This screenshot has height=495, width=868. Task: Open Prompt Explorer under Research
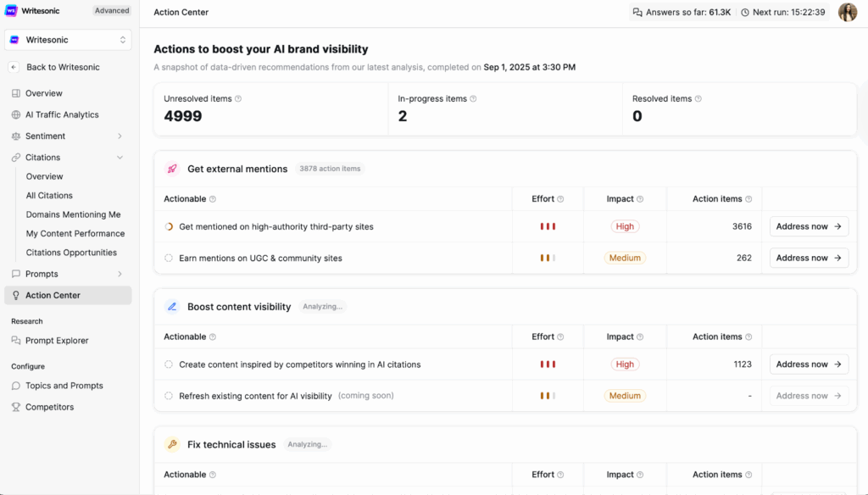pos(57,341)
